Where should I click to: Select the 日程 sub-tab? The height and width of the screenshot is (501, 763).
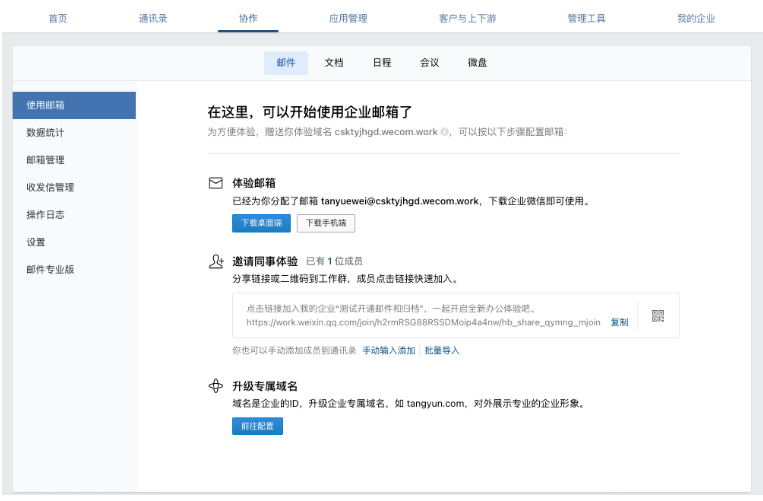(x=382, y=63)
